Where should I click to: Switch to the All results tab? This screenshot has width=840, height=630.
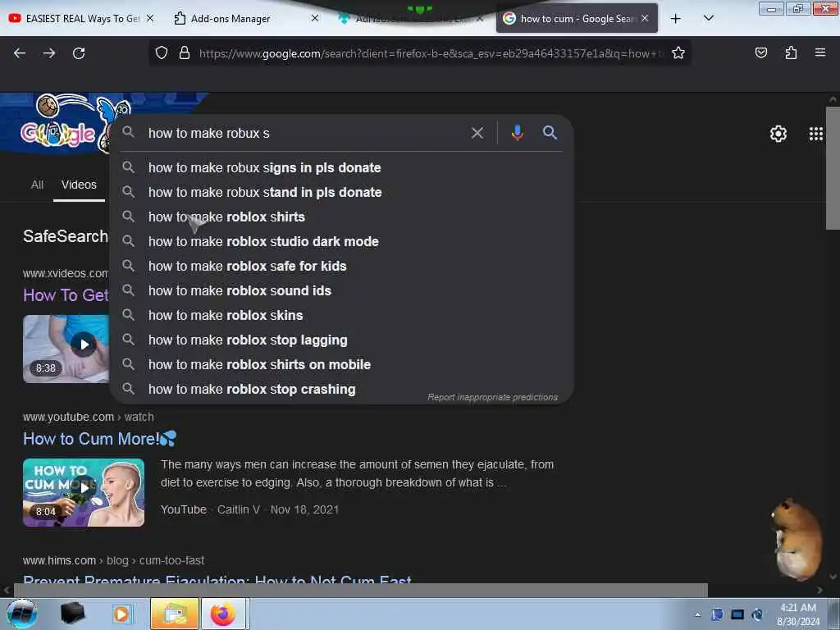pyautogui.click(x=37, y=185)
